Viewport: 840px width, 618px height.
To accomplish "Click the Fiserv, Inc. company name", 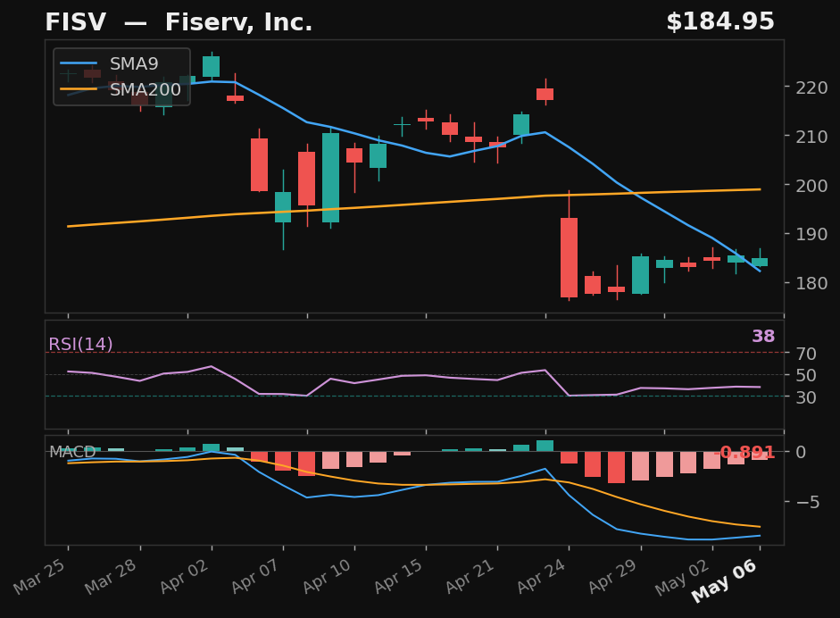I will (238, 22).
